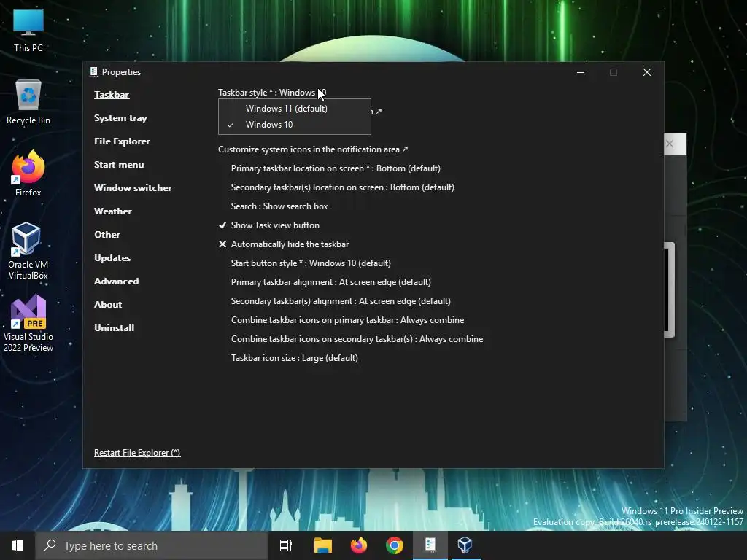
Task: Open Primary taskbar location on screen dropdown
Action: [x=336, y=168]
